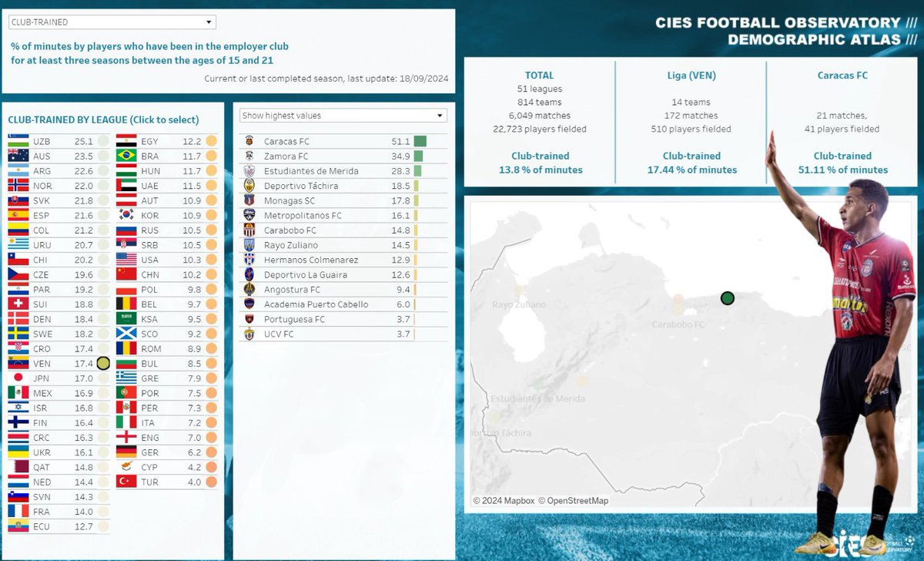Click the POR league code text
Image resolution: width=924 pixels, height=561 pixels.
tap(150, 393)
